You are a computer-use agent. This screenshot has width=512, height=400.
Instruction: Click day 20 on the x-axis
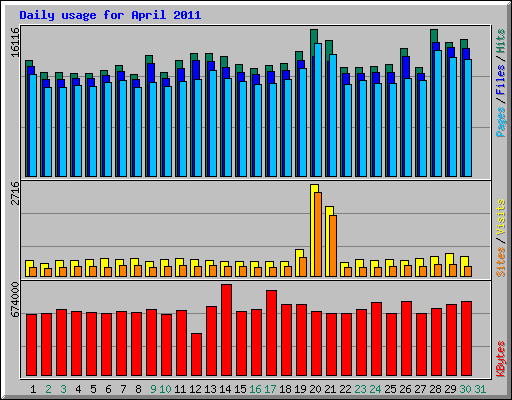coord(315,389)
